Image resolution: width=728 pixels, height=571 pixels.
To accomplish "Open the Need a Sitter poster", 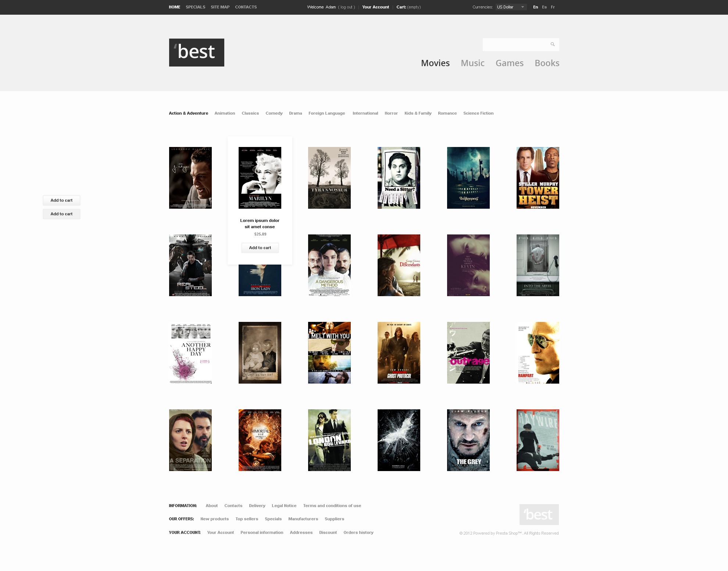I will pos(399,178).
